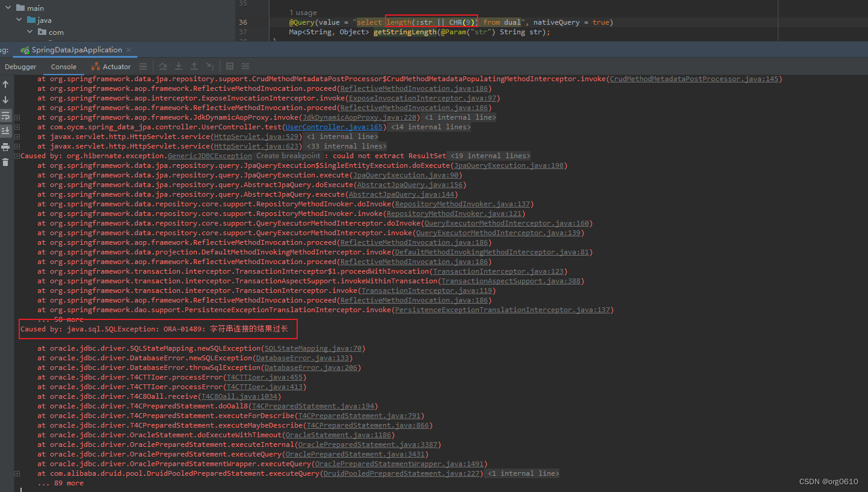Open UserController.java:165 link
Viewport: 868px width, 492px height.
tap(334, 127)
